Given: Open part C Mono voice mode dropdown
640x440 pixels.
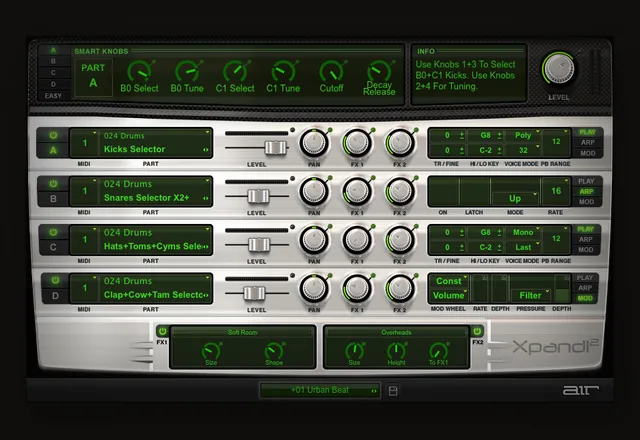Looking at the screenshot, I should pos(524,232).
